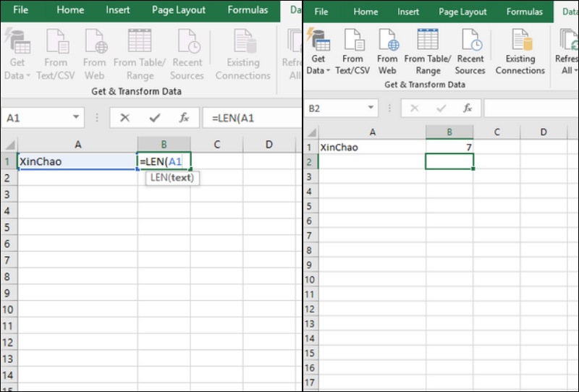This screenshot has width=579, height=392.
Task: Click From Text/CSV in left window
Action: 56,54
